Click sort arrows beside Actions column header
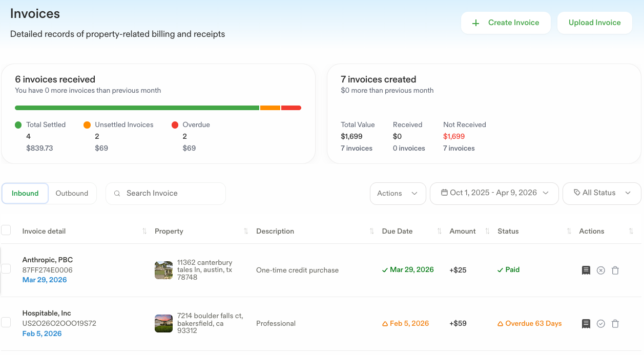The height and width of the screenshot is (355, 644). pyautogui.click(x=631, y=232)
